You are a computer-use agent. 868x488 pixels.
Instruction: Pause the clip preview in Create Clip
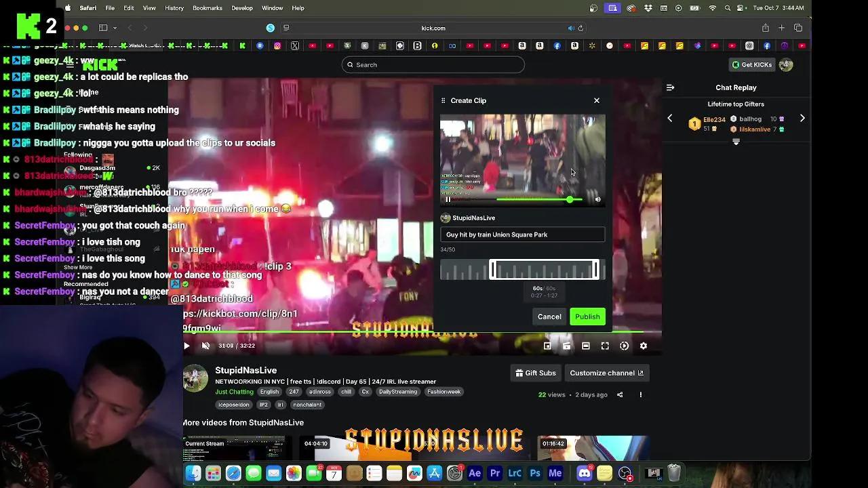pos(448,199)
